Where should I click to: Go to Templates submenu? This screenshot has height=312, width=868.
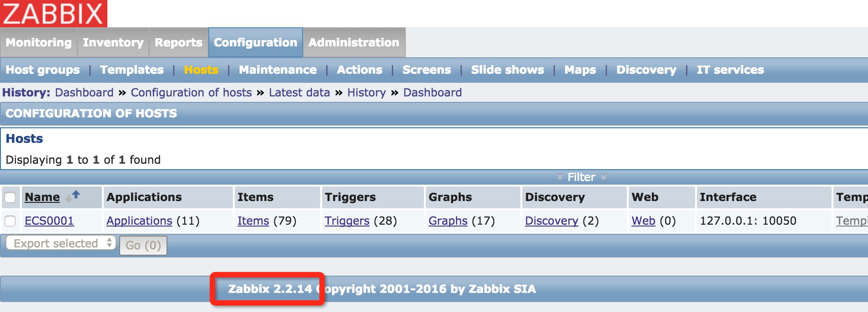(x=132, y=70)
